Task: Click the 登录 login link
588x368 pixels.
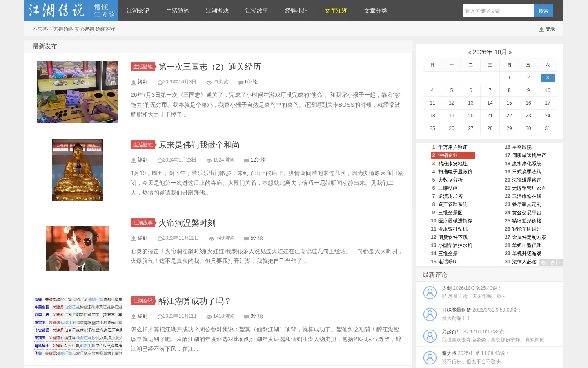Action: pos(550,29)
